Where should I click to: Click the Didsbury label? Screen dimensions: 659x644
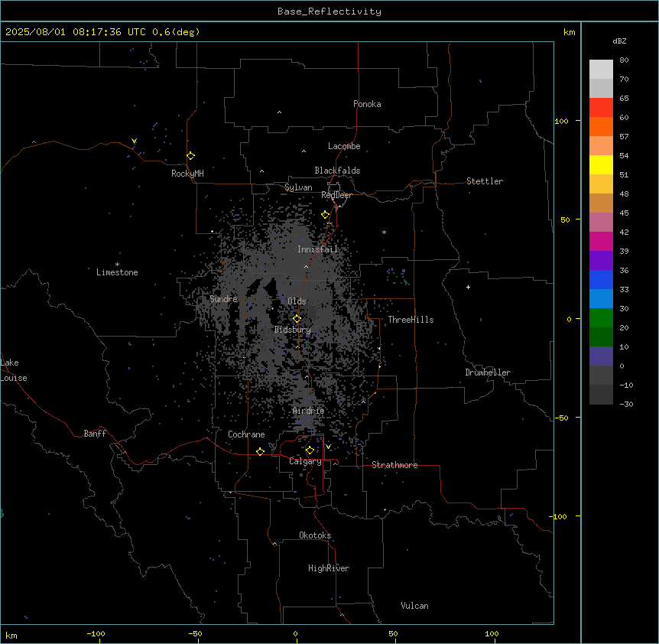coord(293,330)
